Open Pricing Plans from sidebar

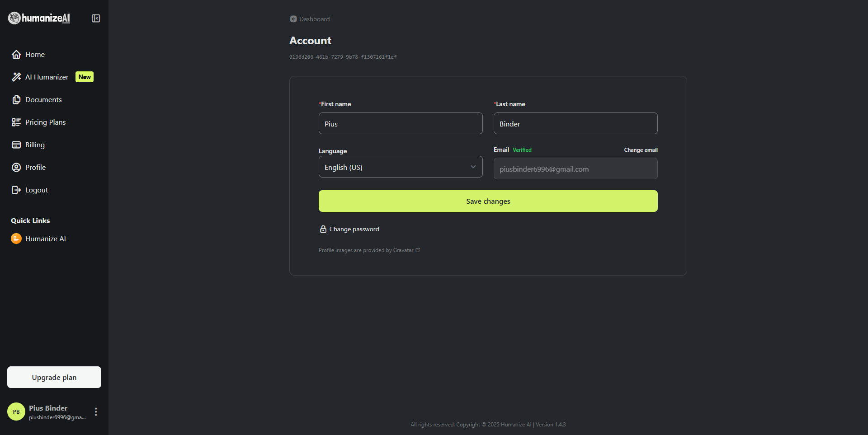(45, 122)
